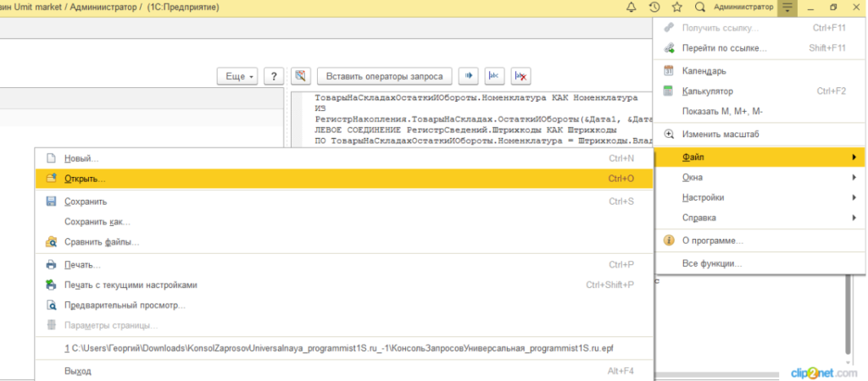The width and height of the screenshot is (868, 381).
Task: Click the Администратор user name
Action: point(743,8)
